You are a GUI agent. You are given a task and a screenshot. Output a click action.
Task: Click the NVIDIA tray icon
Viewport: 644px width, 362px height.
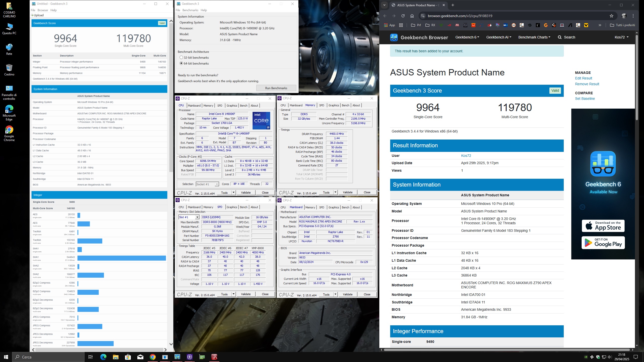[586, 357]
